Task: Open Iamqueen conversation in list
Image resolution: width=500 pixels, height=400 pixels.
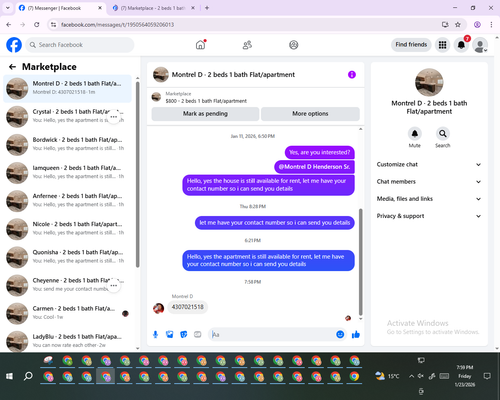Action: [67, 173]
